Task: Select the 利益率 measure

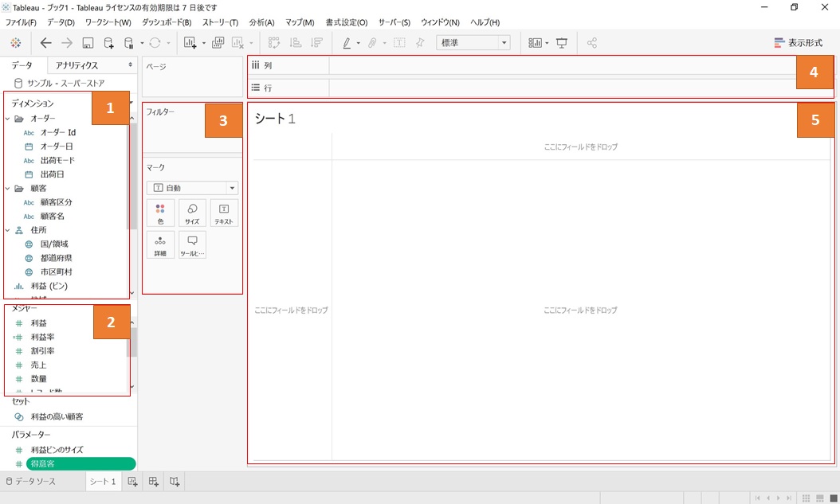Action: pyautogui.click(x=42, y=337)
